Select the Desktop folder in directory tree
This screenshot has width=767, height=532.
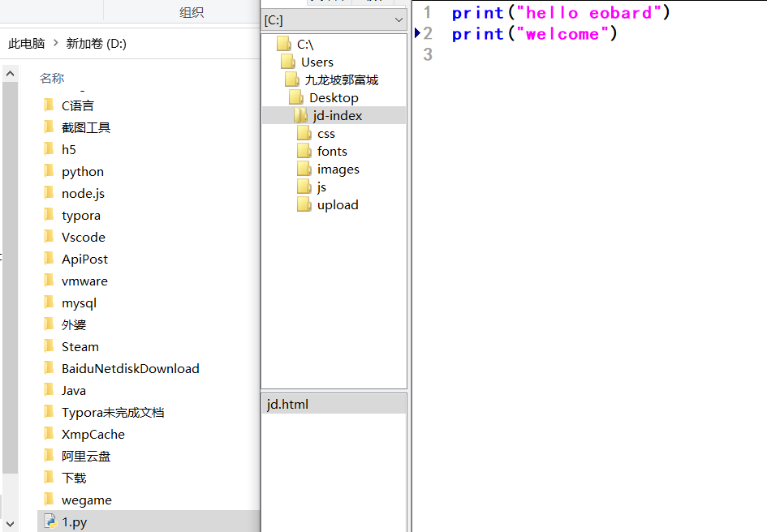[x=333, y=97]
